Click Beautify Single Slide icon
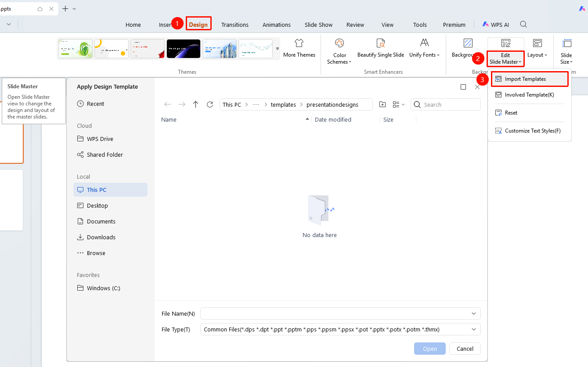 pos(380,43)
